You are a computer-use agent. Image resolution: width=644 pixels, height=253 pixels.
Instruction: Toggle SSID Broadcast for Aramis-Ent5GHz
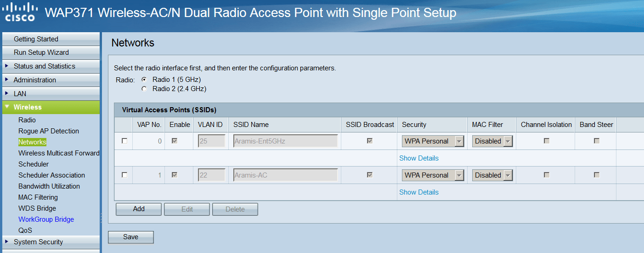point(370,141)
